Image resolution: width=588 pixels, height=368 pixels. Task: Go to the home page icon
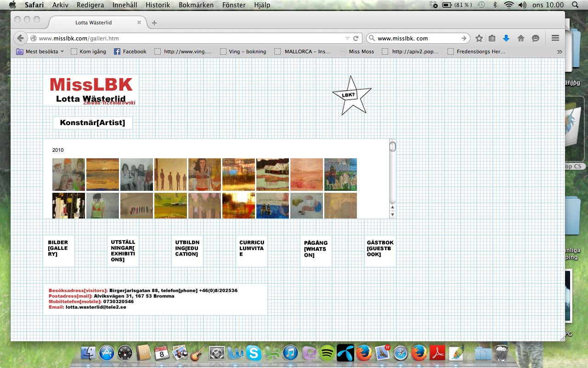tap(520, 38)
